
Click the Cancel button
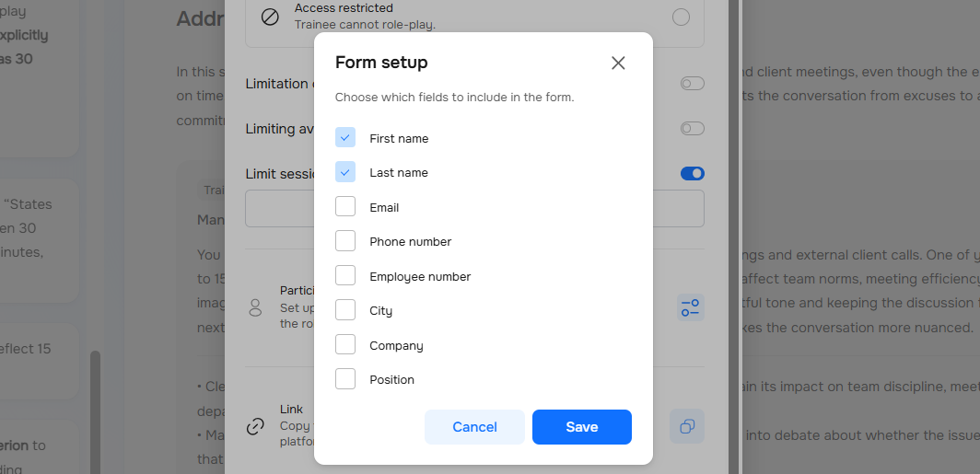click(x=474, y=427)
